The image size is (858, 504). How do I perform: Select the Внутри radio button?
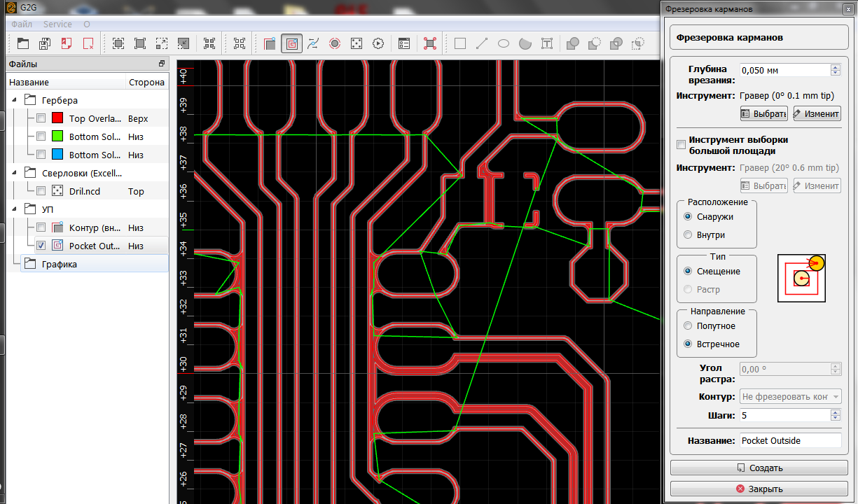point(688,235)
